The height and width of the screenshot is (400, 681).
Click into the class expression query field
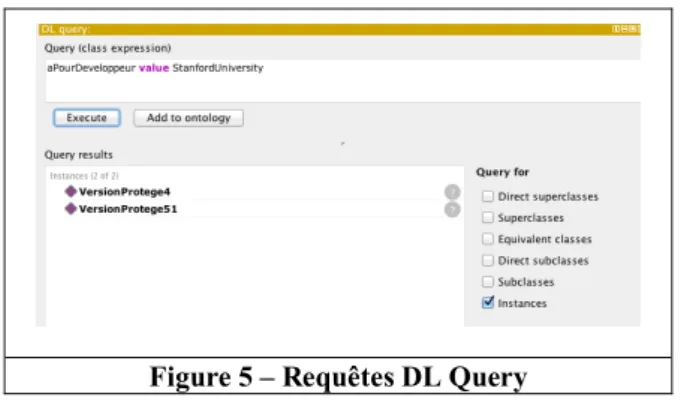(x=343, y=81)
